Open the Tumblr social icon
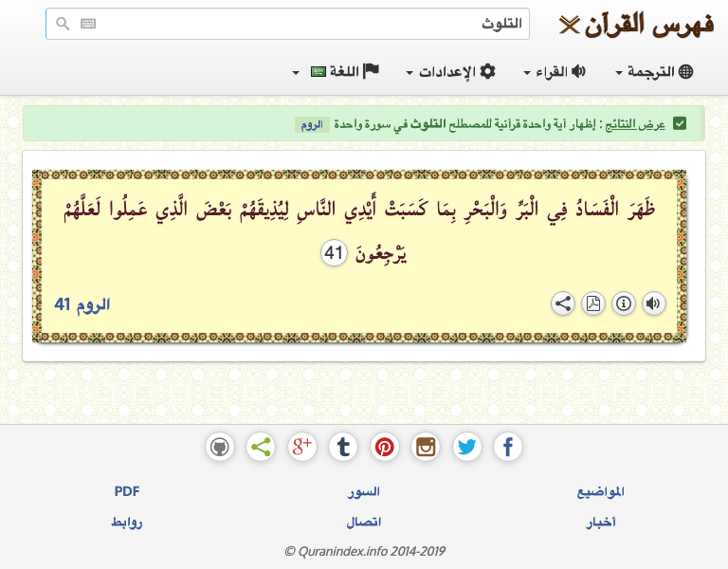This screenshot has height=569, width=728. pos(343,447)
